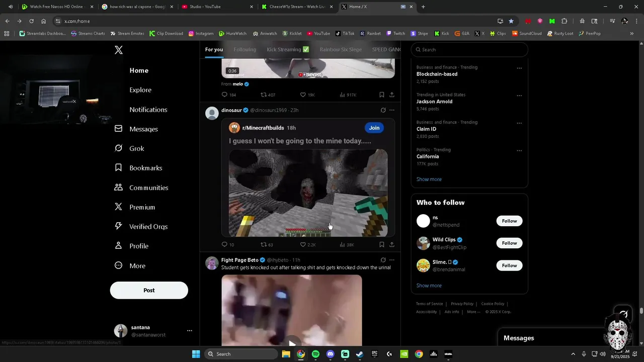Image resolution: width=644 pixels, height=362 pixels.
Task: Open account options next to santana
Action: 190,331
